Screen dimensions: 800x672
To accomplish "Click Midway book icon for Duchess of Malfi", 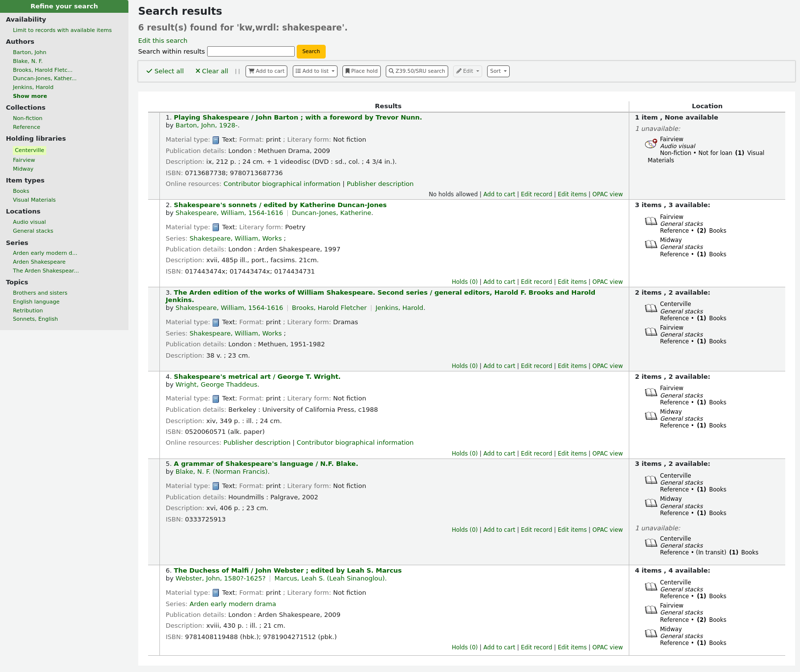I will [x=651, y=634].
